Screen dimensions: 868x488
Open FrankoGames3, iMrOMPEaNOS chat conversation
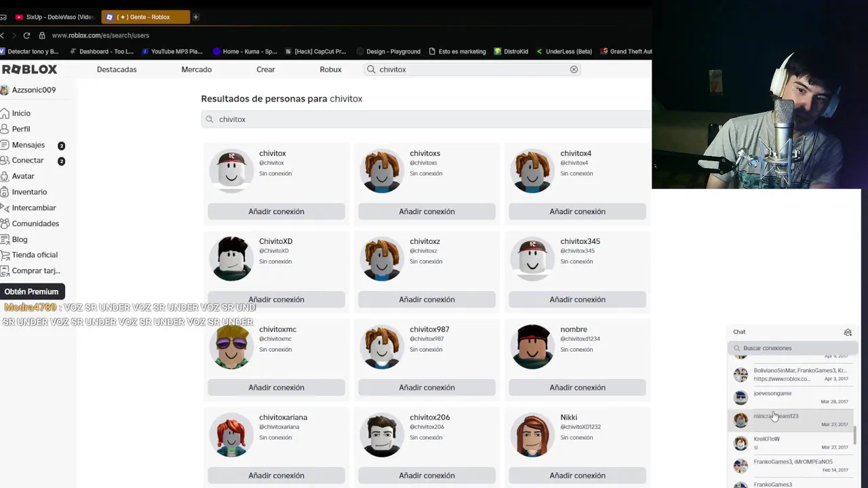pos(791,466)
